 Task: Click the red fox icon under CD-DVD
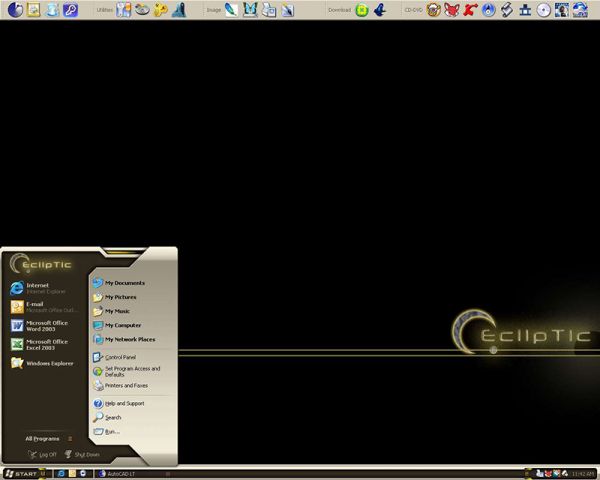pyautogui.click(x=452, y=10)
